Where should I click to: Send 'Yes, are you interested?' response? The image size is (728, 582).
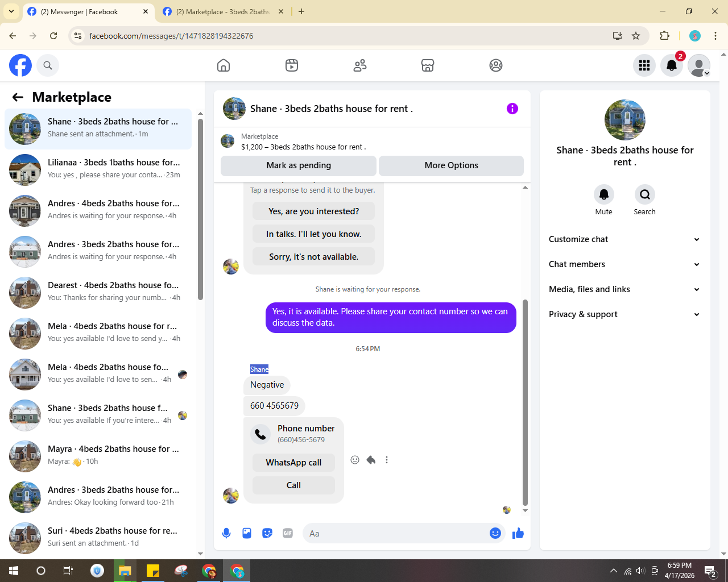coord(313,211)
